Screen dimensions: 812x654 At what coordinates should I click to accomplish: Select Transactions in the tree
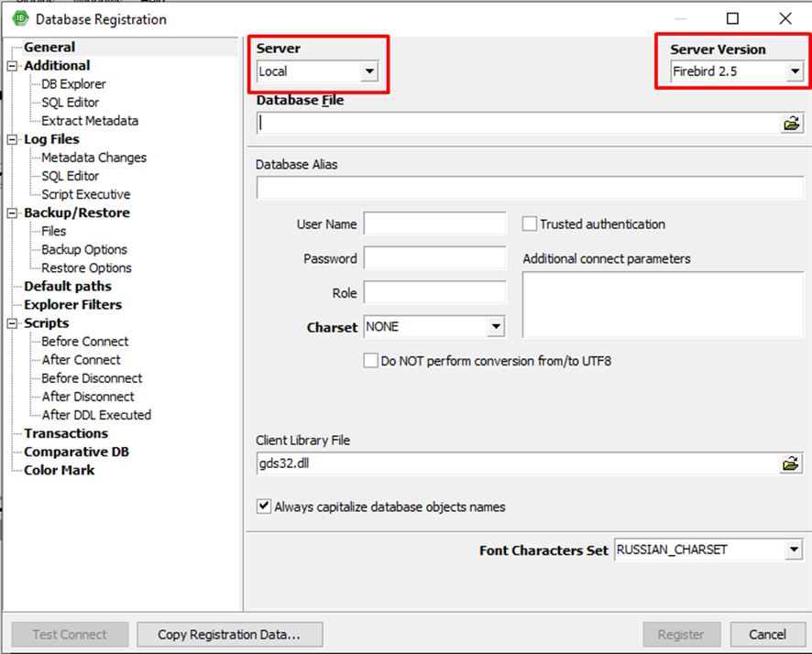[x=66, y=433]
